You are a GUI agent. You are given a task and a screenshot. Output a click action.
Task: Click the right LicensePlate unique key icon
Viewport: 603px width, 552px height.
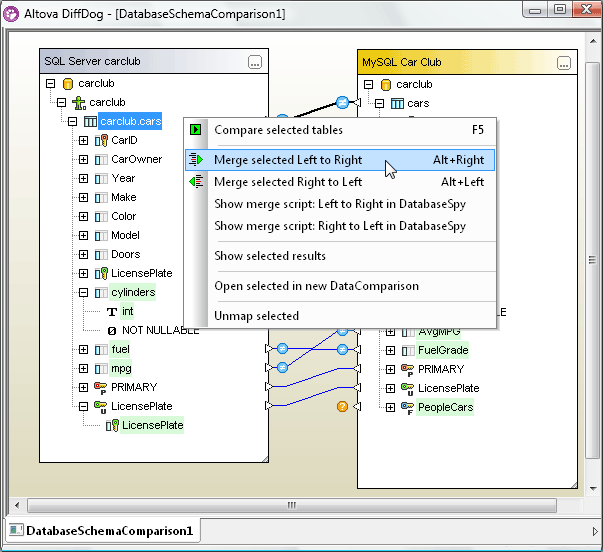(x=408, y=389)
